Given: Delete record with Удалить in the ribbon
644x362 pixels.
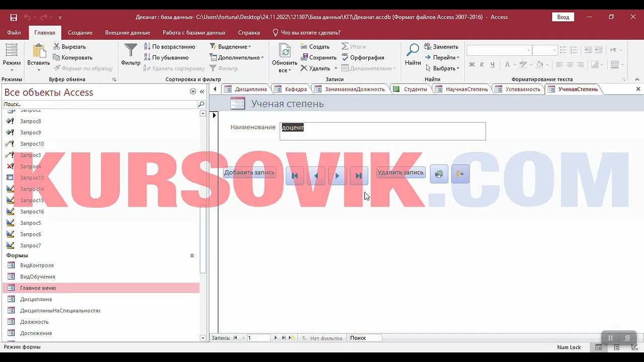Looking at the screenshot, I should click(315, 68).
